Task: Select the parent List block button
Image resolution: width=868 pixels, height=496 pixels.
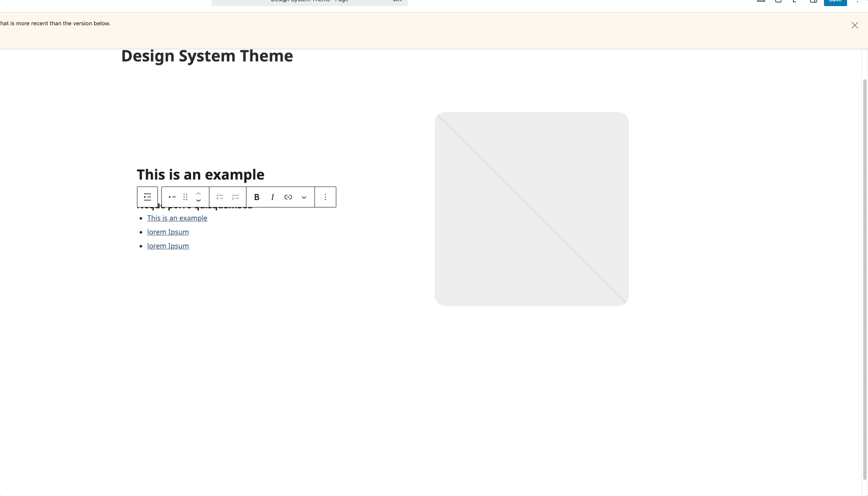Action: pos(147,197)
